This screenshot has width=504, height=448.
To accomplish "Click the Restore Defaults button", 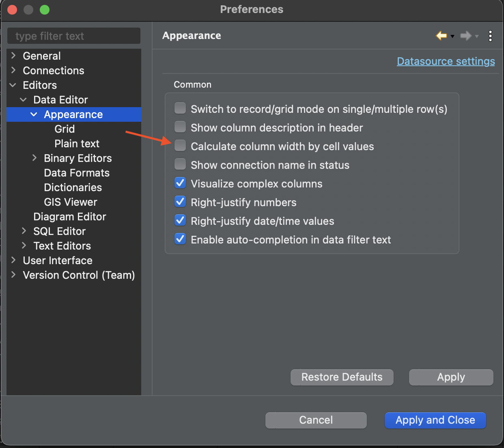I will coord(342,377).
